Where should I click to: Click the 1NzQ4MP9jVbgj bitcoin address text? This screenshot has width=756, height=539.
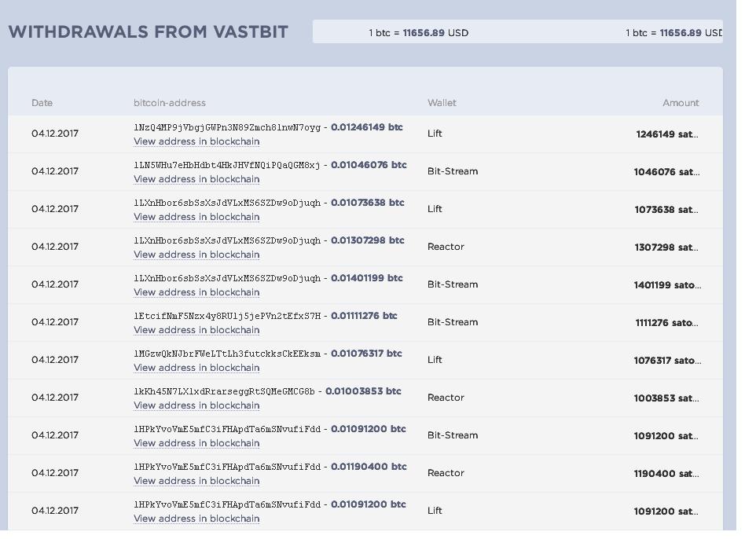click(227, 127)
